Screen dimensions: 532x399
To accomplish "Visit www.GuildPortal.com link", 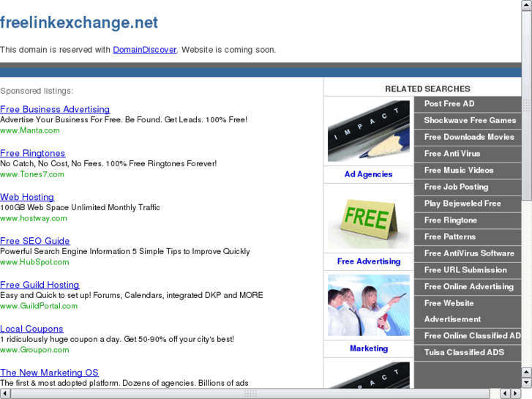I will (39, 305).
